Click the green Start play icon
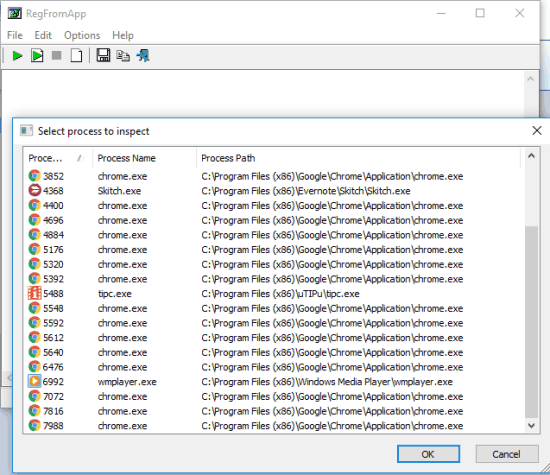Screen dimensions: 550x475 click(17, 56)
